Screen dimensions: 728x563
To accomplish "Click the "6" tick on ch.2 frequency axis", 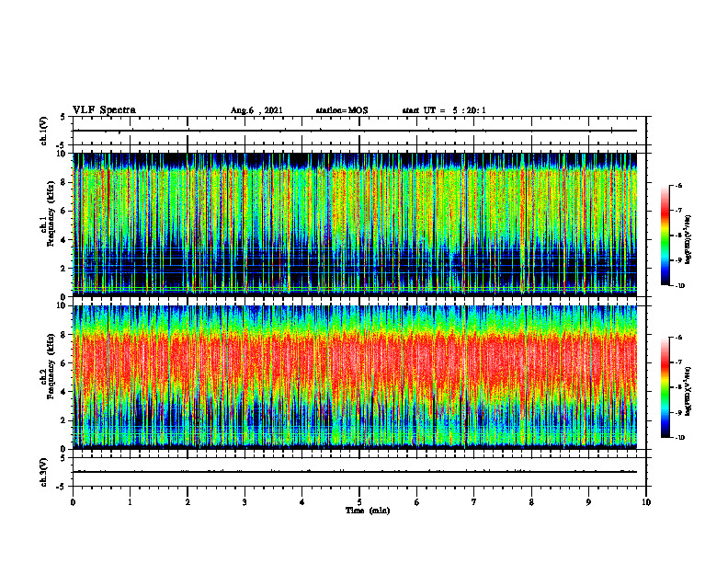I will (x=64, y=363).
